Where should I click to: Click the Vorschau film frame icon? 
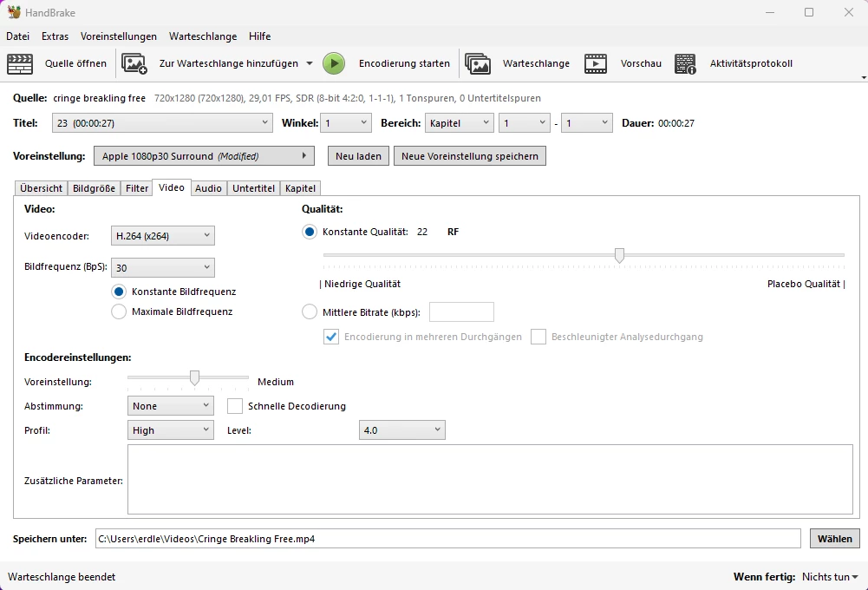596,63
